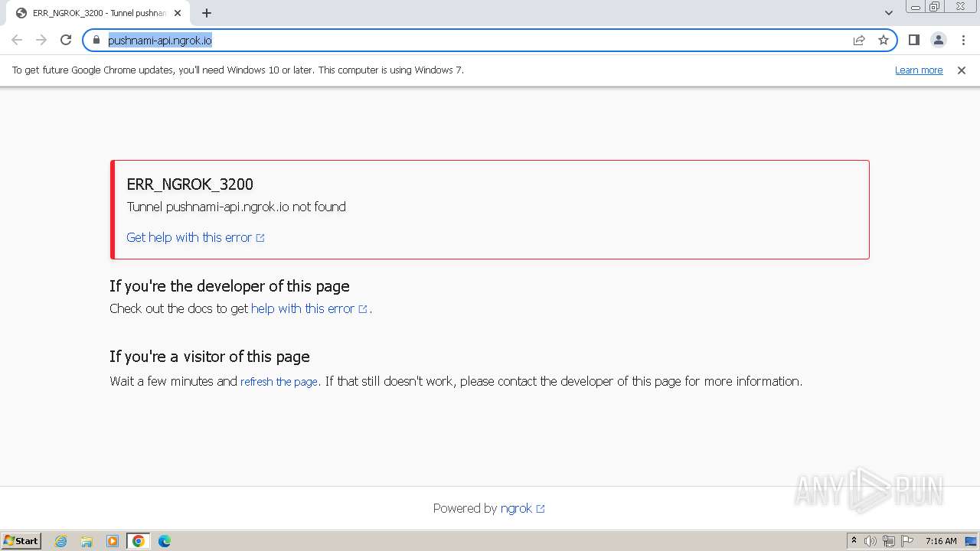Close the ERR_NGROK_3200 tab
Screen dimensions: 980x551
[x=178, y=13]
